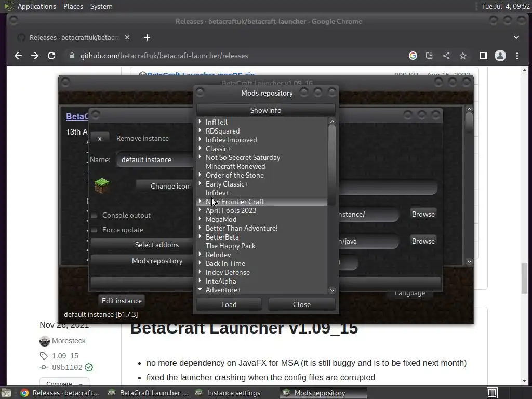Image resolution: width=532 pixels, height=399 pixels.
Task: Click the launcher changelog scroll-down arrow
Action: click(469, 261)
